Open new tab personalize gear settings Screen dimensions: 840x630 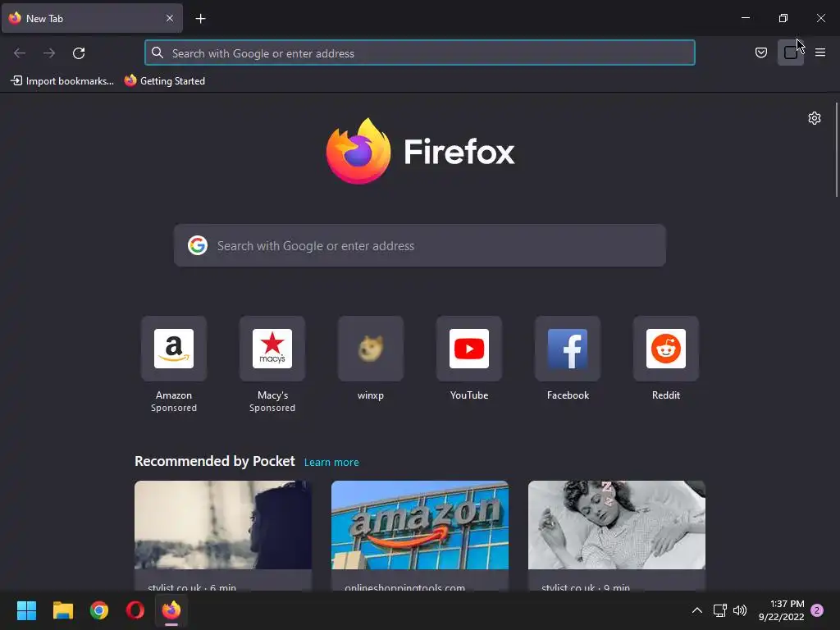(x=815, y=118)
